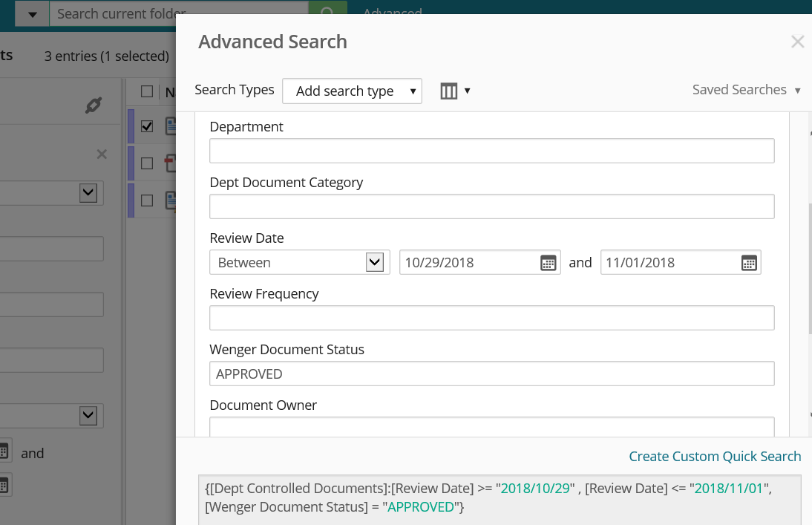The width and height of the screenshot is (812, 525).
Task: Click Create Custom Quick Search link
Action: (x=715, y=457)
